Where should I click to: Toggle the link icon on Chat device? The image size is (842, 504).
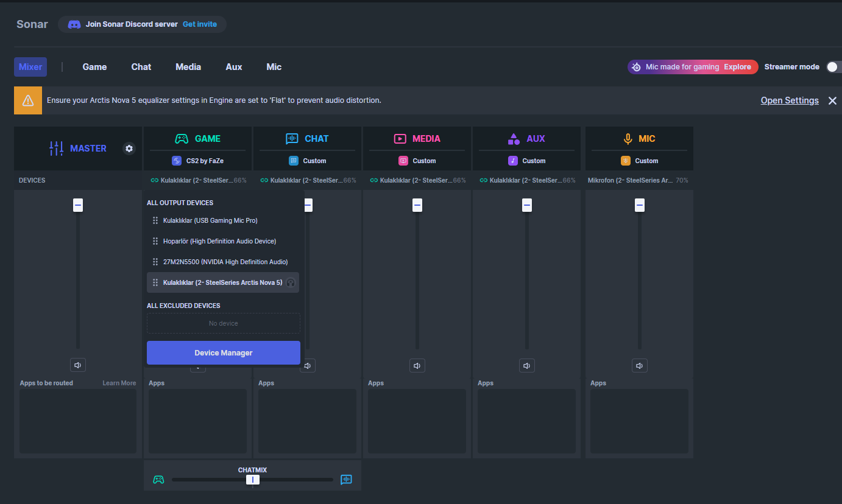coord(264,180)
